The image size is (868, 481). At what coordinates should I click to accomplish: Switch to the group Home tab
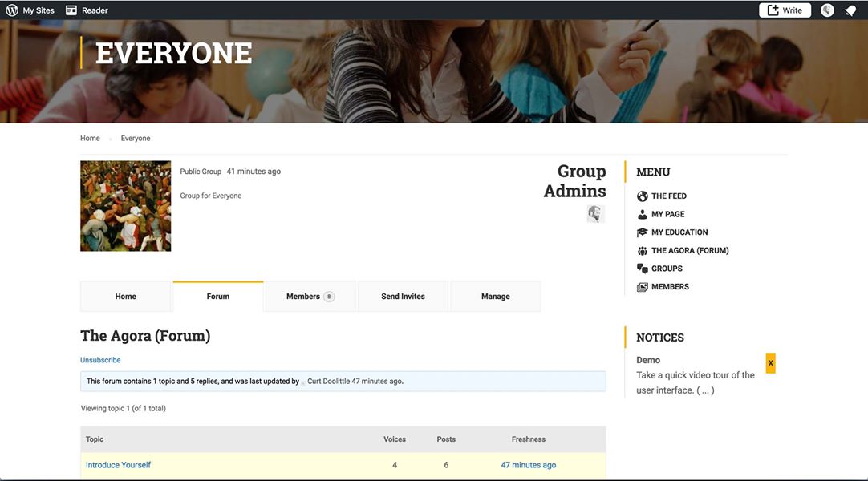click(126, 297)
